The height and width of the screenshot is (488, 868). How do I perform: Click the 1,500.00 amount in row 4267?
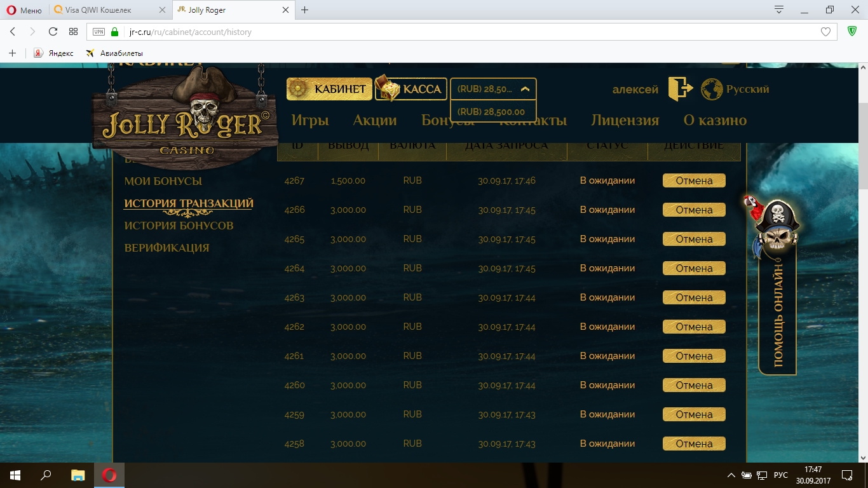point(348,181)
